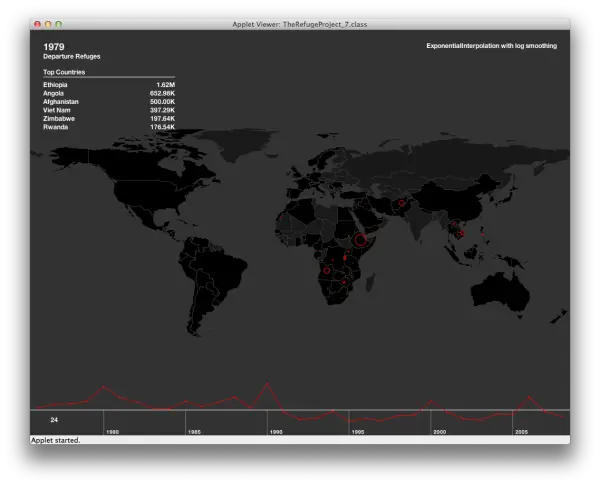
Task: Click the ExponentialInterpolation with log smoothing label
Action: [x=492, y=46]
